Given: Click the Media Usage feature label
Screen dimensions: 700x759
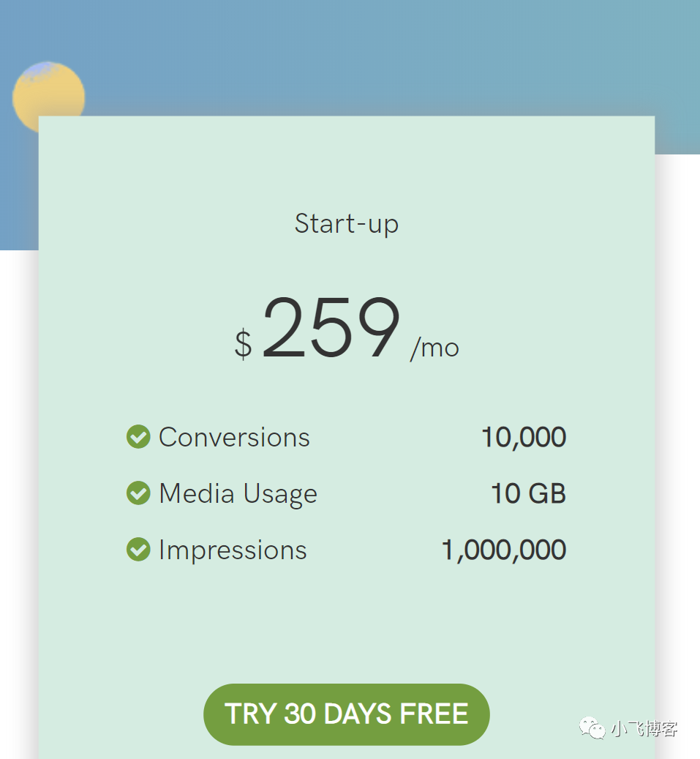Looking at the screenshot, I should pyautogui.click(x=238, y=494).
